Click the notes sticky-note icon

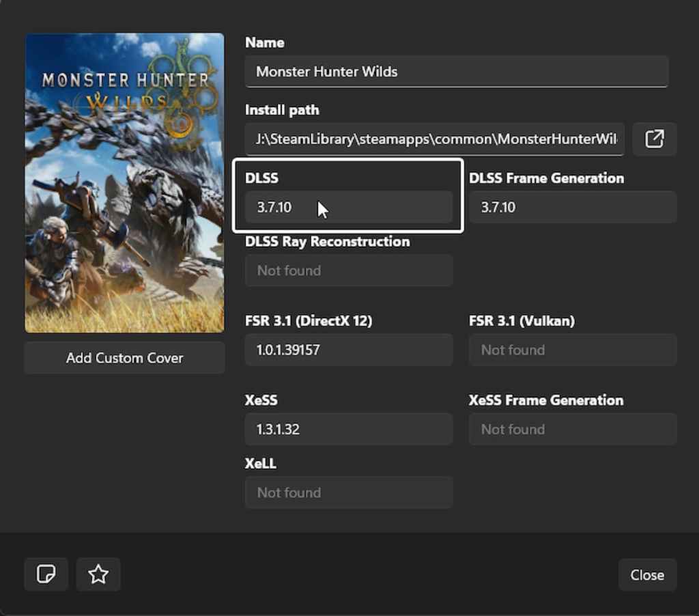(x=46, y=574)
